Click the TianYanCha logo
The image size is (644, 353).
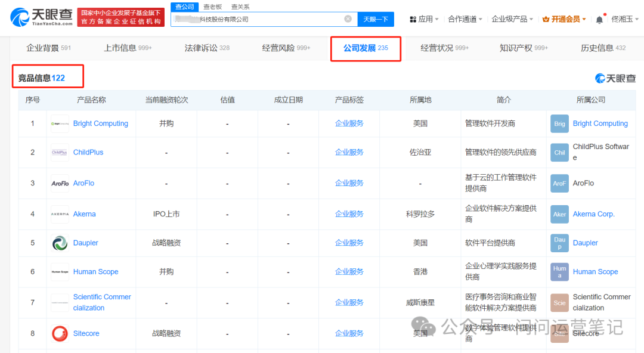[x=41, y=17]
